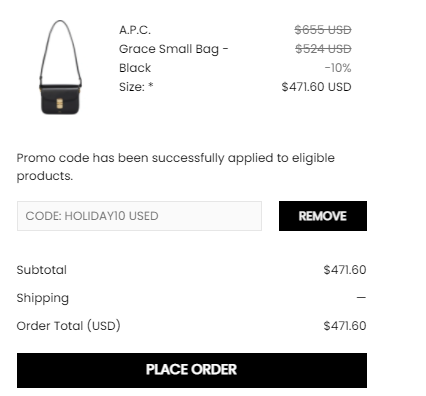Click the Subtotal $471.60 amount

345,270
